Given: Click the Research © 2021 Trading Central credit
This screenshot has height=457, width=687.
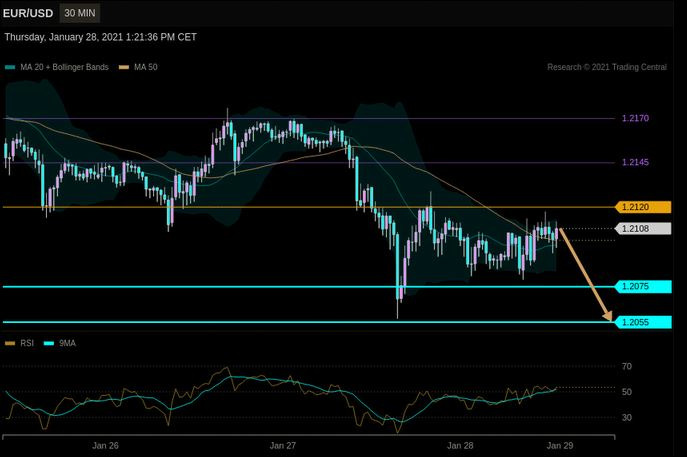Looking at the screenshot, I should (607, 67).
